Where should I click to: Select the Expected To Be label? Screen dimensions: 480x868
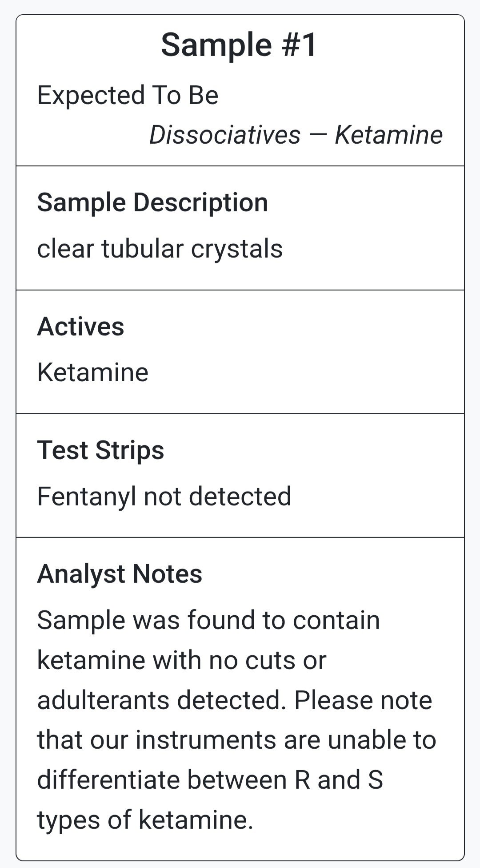(128, 95)
